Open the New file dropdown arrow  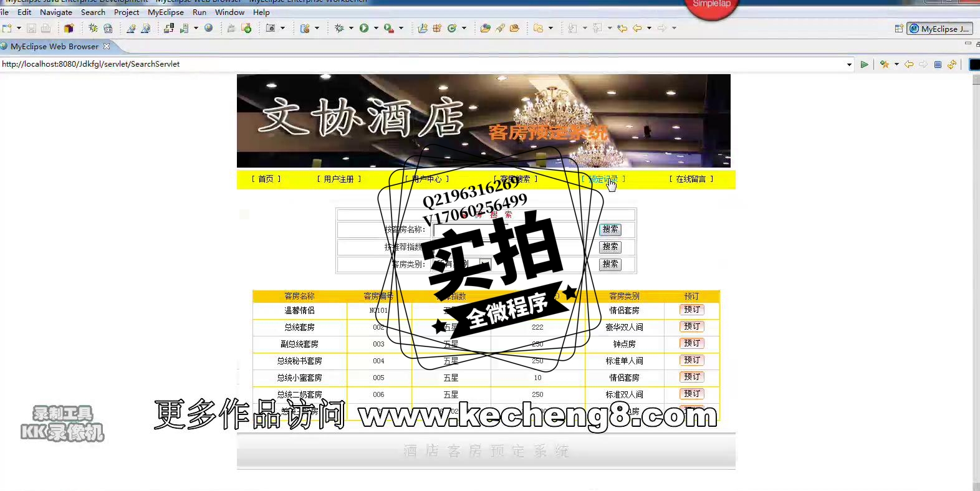pos(19,28)
